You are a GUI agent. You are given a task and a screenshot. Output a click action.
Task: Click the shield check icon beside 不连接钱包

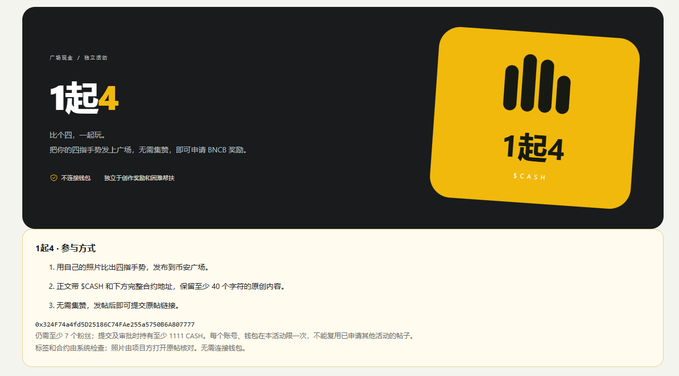point(54,178)
